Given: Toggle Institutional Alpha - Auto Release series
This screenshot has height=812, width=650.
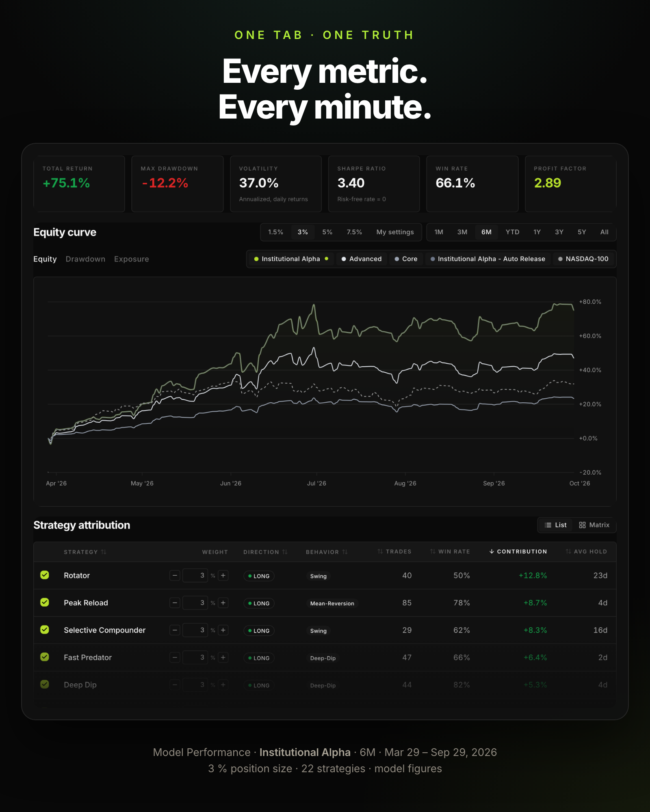Looking at the screenshot, I should pyautogui.click(x=488, y=259).
